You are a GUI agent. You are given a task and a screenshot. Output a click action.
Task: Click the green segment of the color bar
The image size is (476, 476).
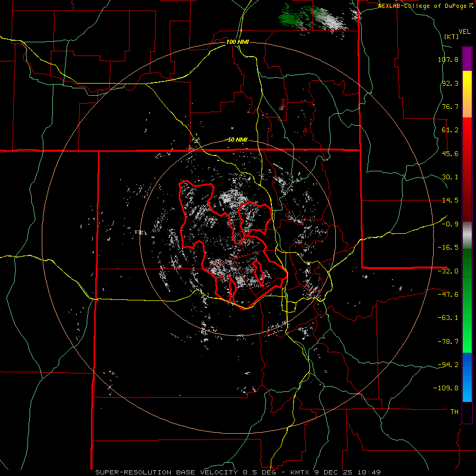[467, 300]
